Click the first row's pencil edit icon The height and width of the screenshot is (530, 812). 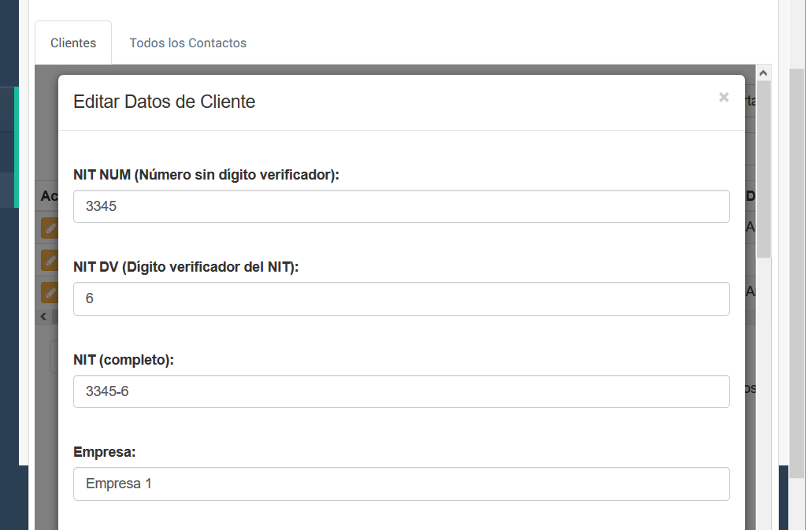(49, 228)
